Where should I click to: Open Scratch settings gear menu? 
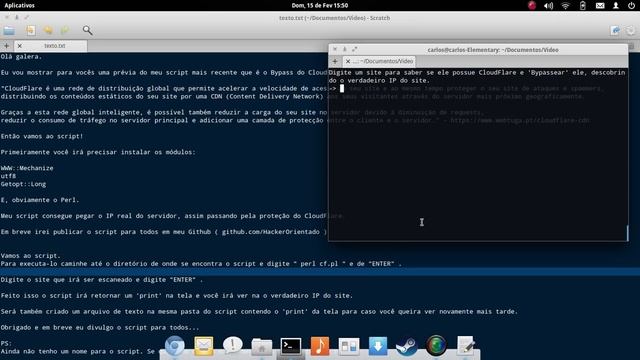pyautogui.click(x=631, y=31)
